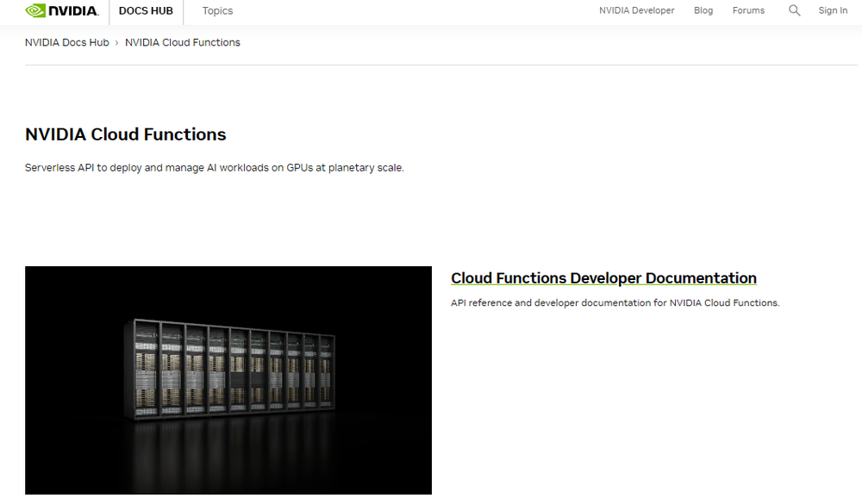Click the underlined documentation title link

(x=603, y=278)
